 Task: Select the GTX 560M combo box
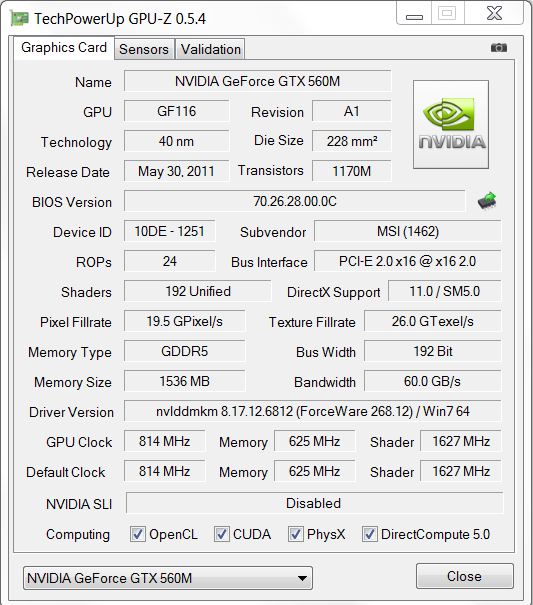[x=168, y=578]
